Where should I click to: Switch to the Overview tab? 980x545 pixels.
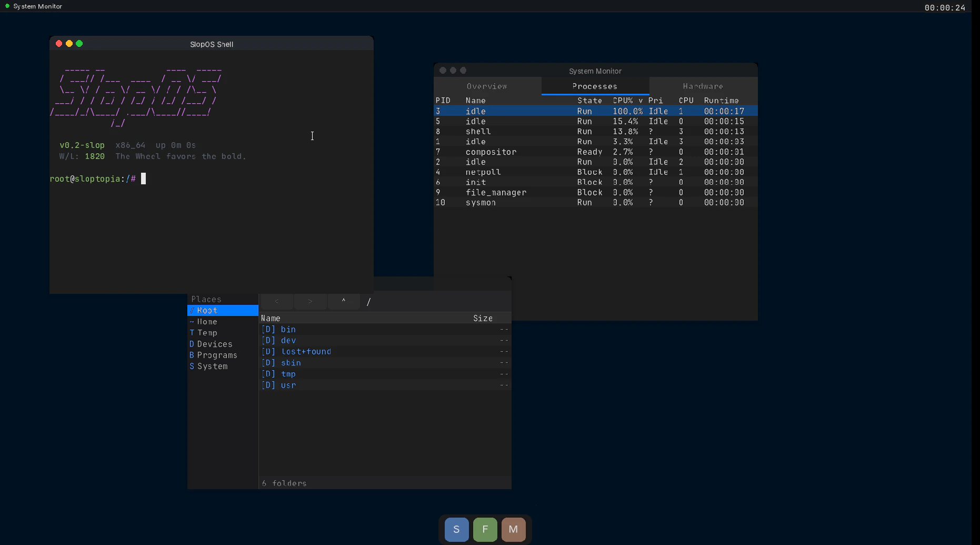point(487,86)
